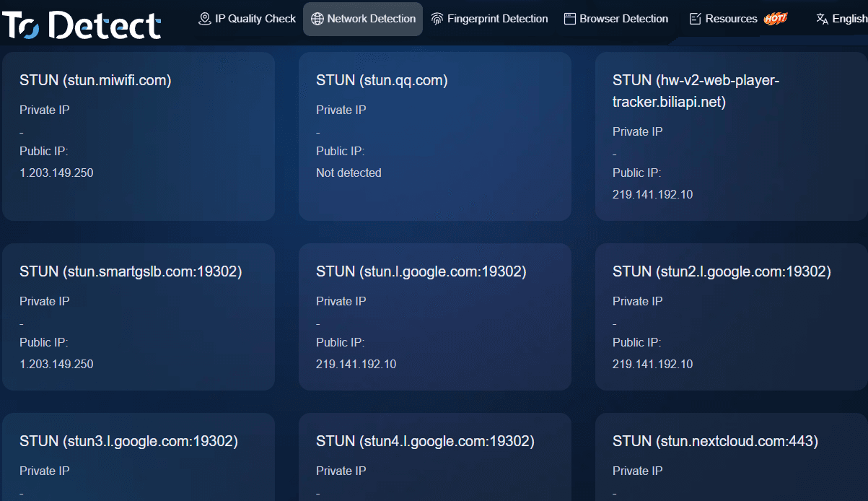
Task: Click the To Detect logo
Action: [81, 25]
